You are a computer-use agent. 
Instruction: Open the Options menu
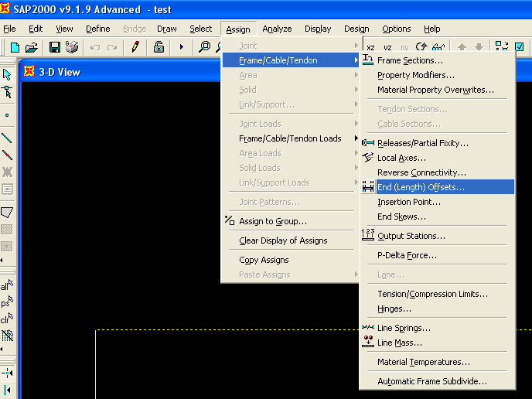pos(396,29)
